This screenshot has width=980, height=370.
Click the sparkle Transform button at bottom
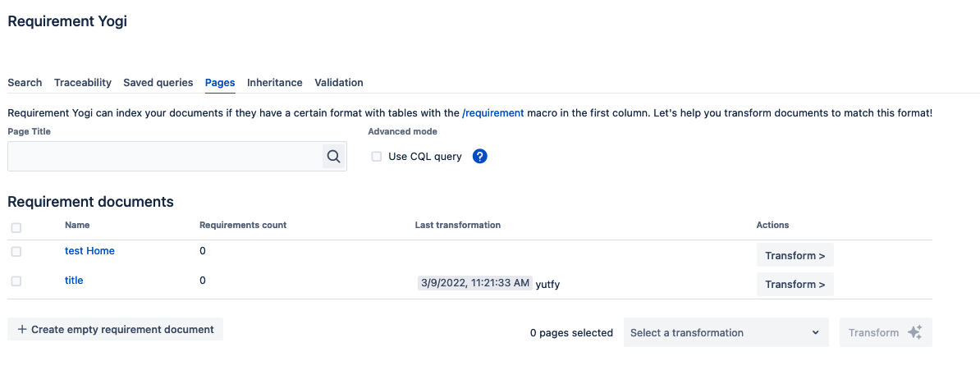886,332
